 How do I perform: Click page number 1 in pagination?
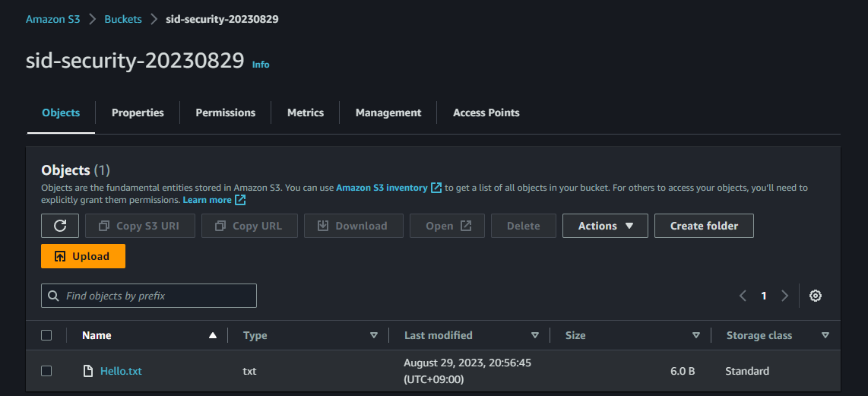[x=764, y=296]
